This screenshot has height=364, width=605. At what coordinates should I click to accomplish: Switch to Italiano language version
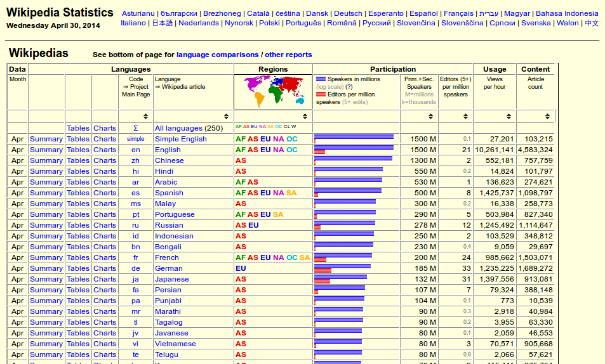click(x=133, y=23)
